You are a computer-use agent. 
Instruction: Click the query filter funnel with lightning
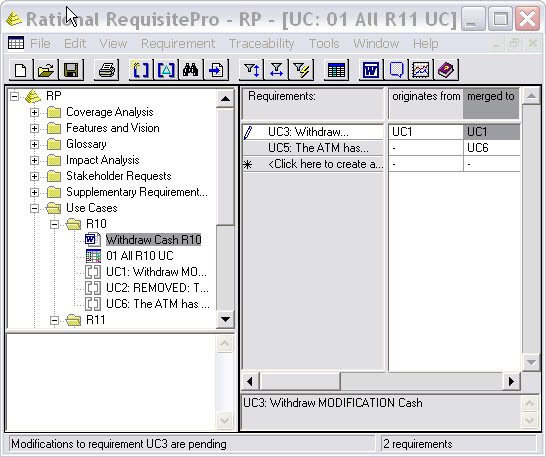pyautogui.click(x=301, y=70)
